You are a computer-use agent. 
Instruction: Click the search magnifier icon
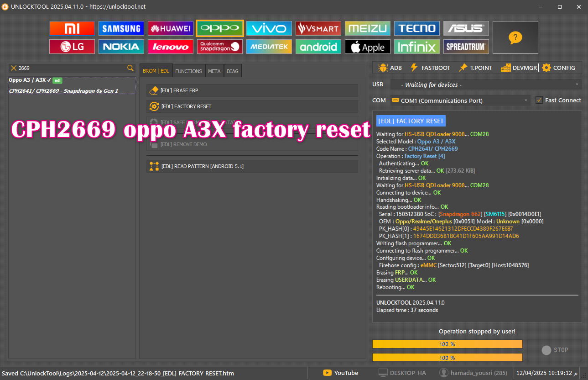pyautogui.click(x=130, y=68)
